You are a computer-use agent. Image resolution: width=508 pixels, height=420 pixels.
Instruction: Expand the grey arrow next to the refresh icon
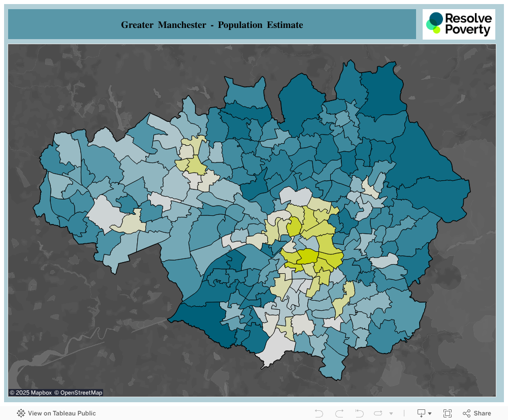(391, 413)
